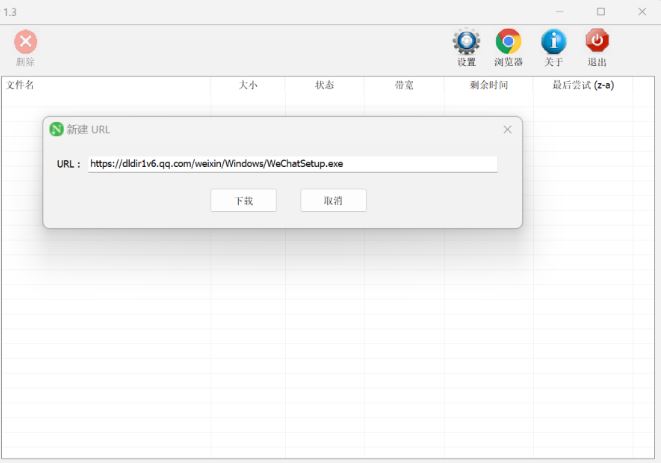Close the main application window

642,11
